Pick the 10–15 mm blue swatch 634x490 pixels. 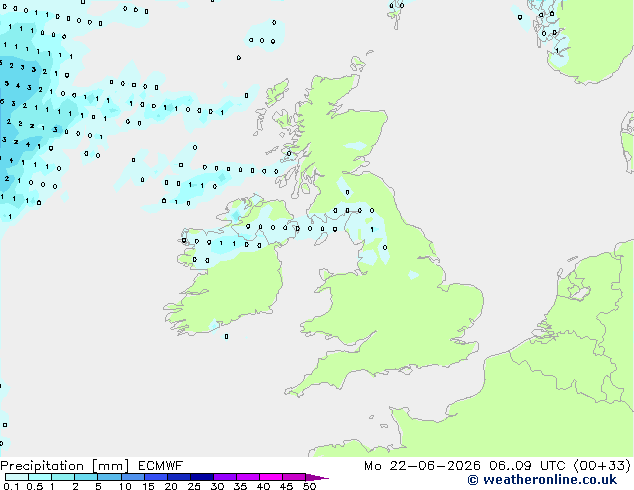pyautogui.click(x=132, y=477)
